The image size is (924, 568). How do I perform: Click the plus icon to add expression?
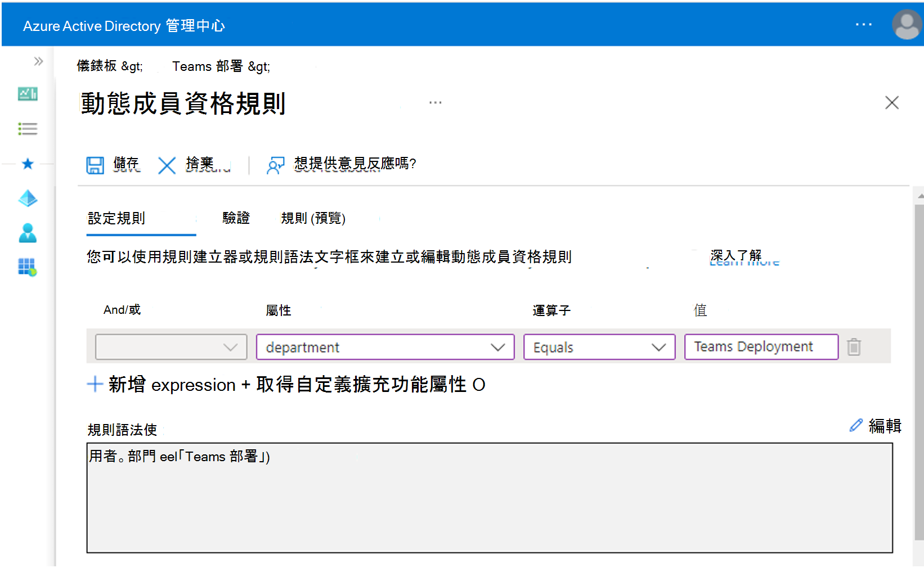pos(95,385)
